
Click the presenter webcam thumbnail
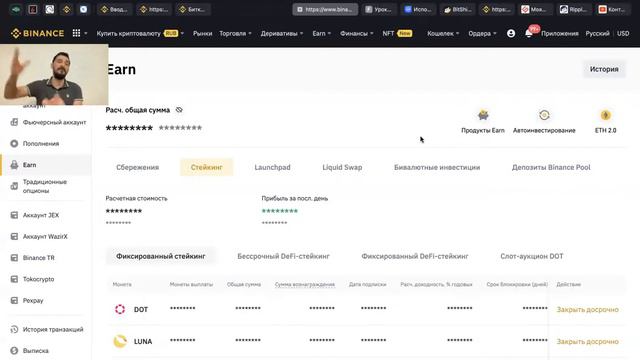(54, 74)
